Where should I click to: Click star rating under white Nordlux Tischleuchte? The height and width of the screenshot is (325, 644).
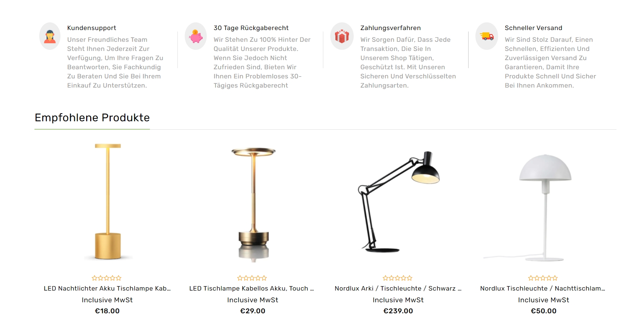coord(543,278)
